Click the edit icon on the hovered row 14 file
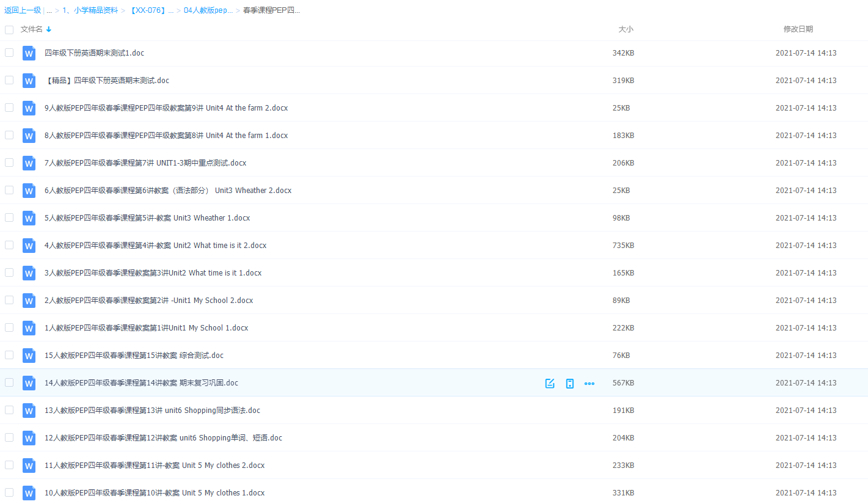The height and width of the screenshot is (504, 868). [x=550, y=383]
